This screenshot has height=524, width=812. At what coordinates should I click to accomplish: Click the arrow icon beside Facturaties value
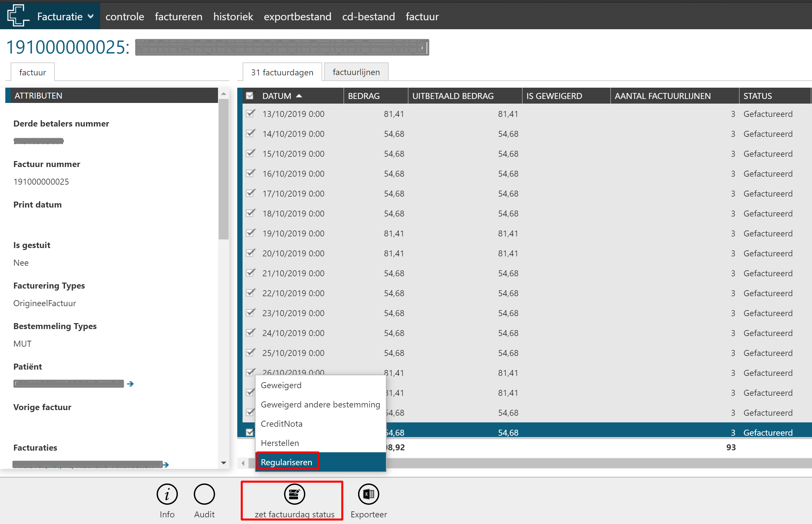point(166,465)
